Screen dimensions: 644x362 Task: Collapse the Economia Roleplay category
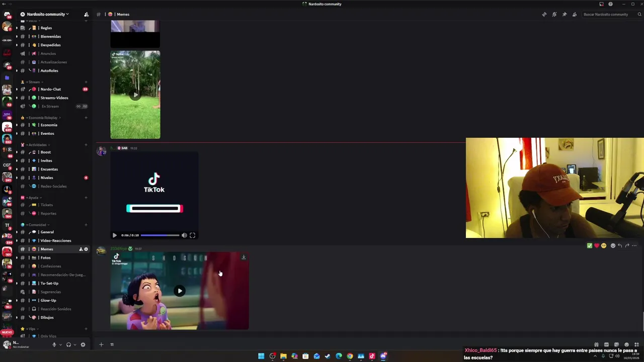(x=42, y=117)
